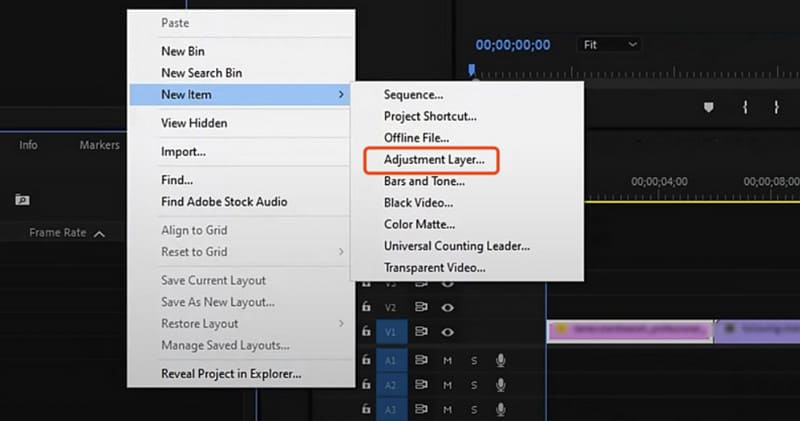
Task: Enable voice-over record microphone on A1
Action: 500,360
